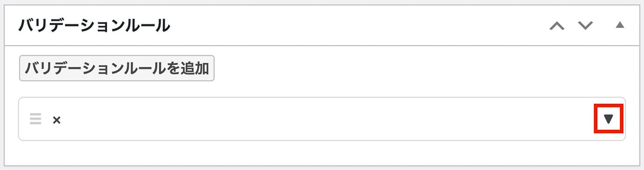Expand the validation rule with the ▼ arrow
Viewport: 644px width, 170px height.
608,119
